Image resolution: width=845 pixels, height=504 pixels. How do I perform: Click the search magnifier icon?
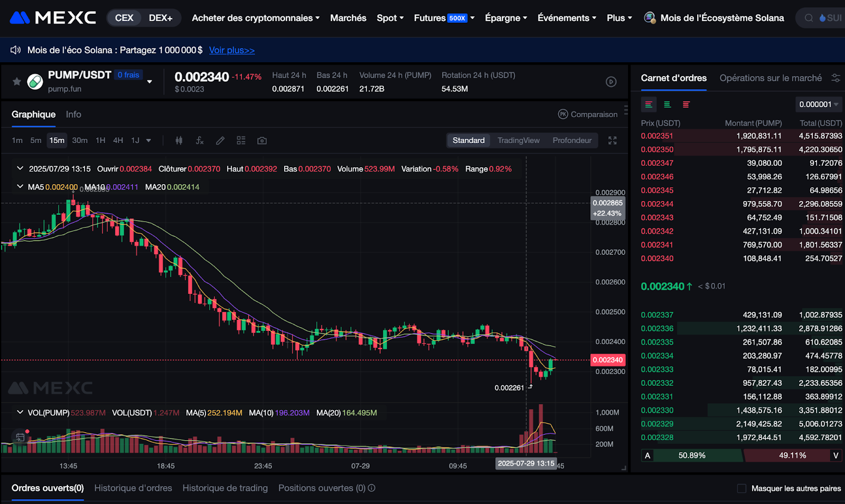pyautogui.click(x=809, y=18)
